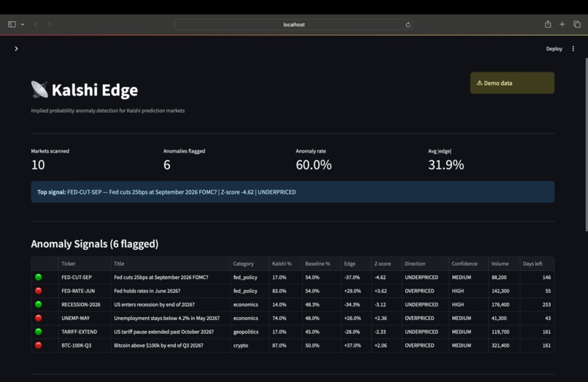
Task: Click title 'US tariff pause extended past October 2026?'
Action: 164,332
